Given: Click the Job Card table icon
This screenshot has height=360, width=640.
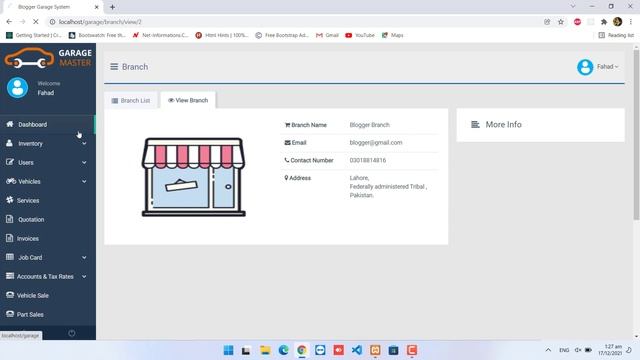Looking at the screenshot, I should point(10,257).
